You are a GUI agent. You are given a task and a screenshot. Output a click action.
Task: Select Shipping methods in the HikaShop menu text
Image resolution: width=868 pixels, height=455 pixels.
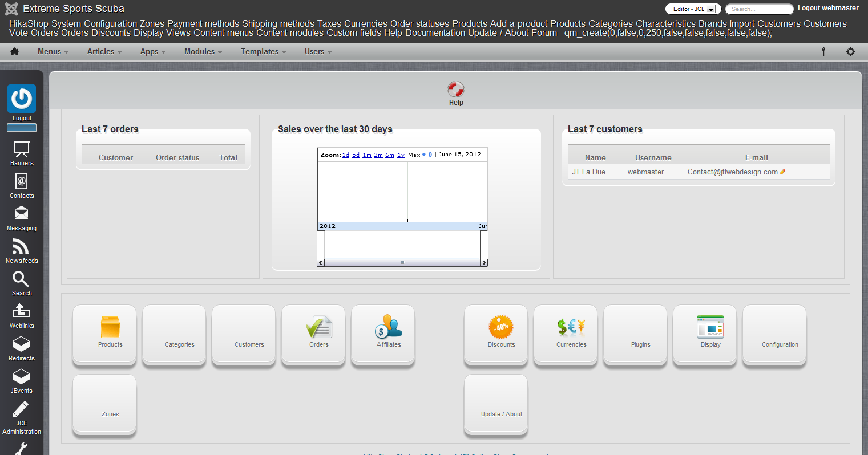point(278,24)
